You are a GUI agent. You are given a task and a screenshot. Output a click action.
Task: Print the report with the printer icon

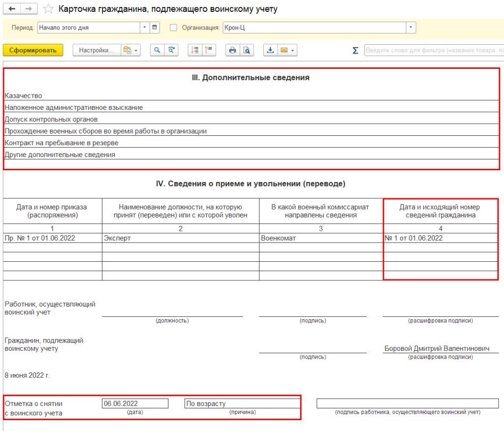pyautogui.click(x=233, y=50)
